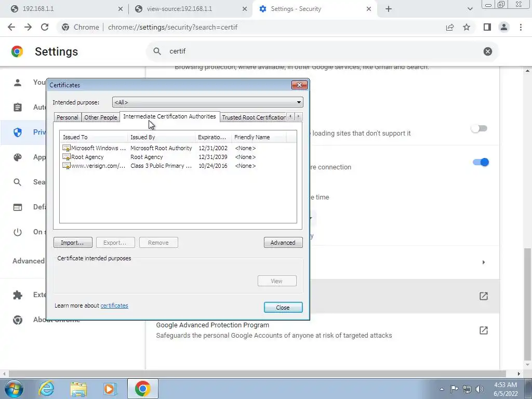The image size is (532, 399).
Task: Go back using the browser back arrow
Action: click(11, 27)
